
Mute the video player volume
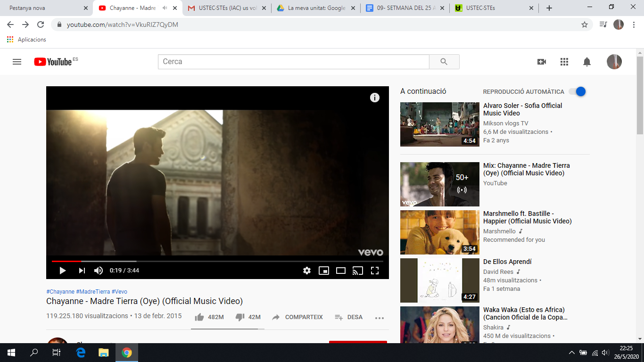(x=99, y=271)
